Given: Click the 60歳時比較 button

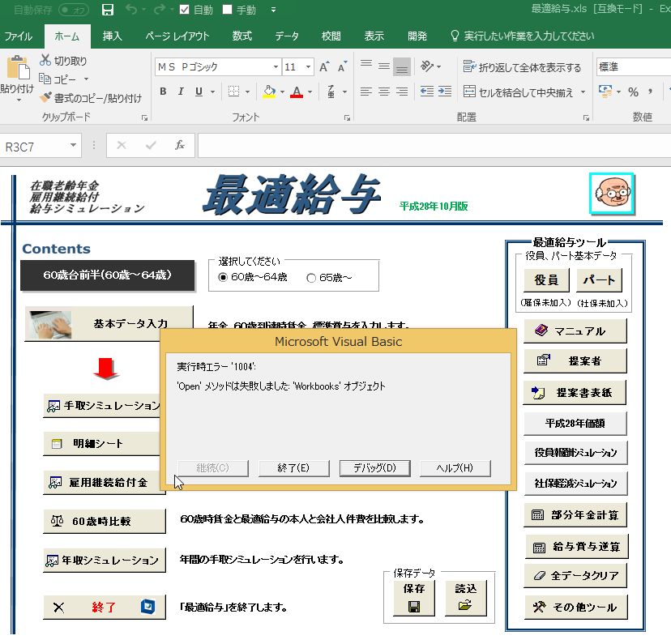Looking at the screenshot, I should pos(104,521).
